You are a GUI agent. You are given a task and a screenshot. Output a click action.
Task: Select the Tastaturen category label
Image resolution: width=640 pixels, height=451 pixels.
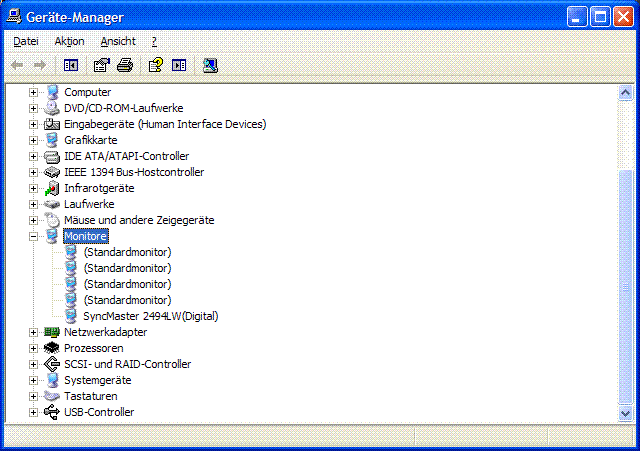point(90,396)
